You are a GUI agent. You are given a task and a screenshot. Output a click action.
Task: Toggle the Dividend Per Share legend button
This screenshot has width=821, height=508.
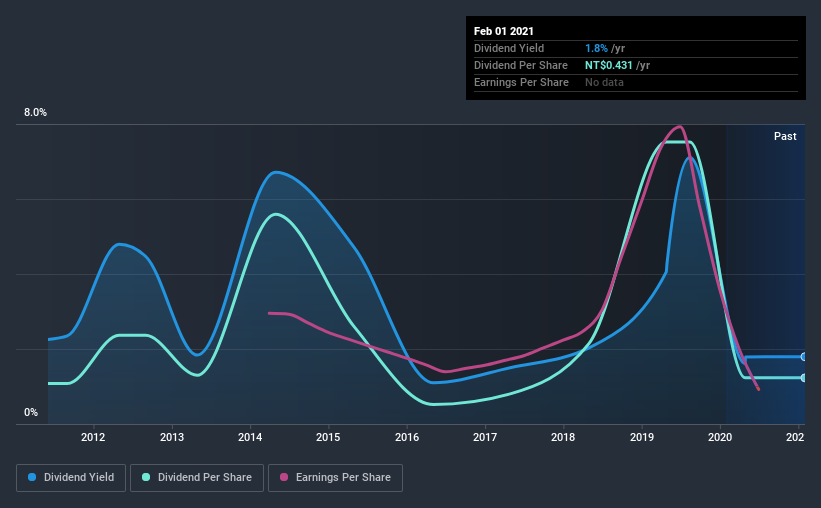197,478
